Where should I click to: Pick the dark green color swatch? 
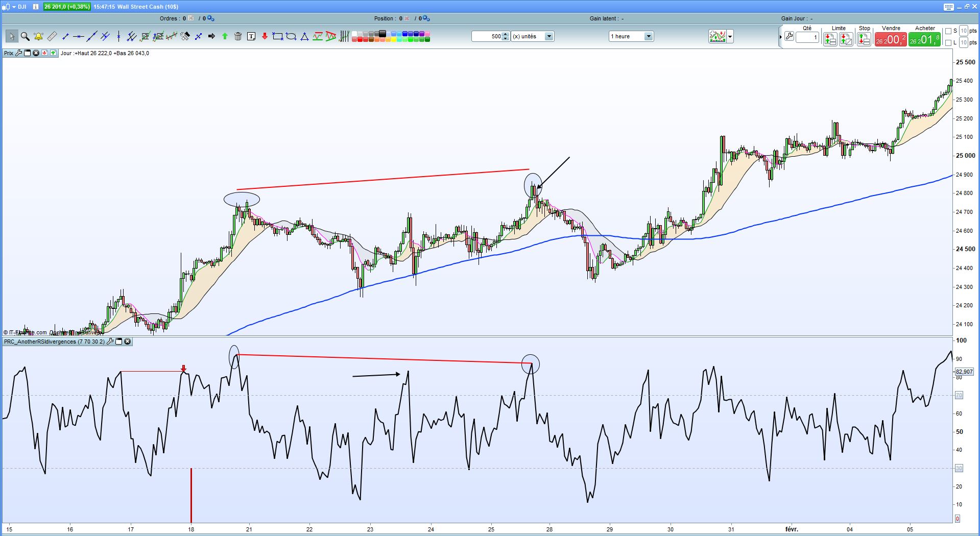pos(427,39)
